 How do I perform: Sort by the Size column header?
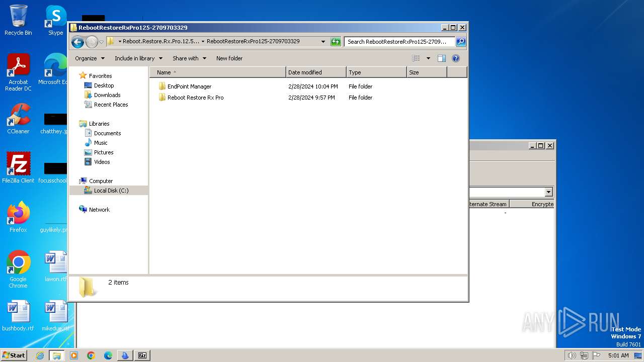pyautogui.click(x=427, y=72)
